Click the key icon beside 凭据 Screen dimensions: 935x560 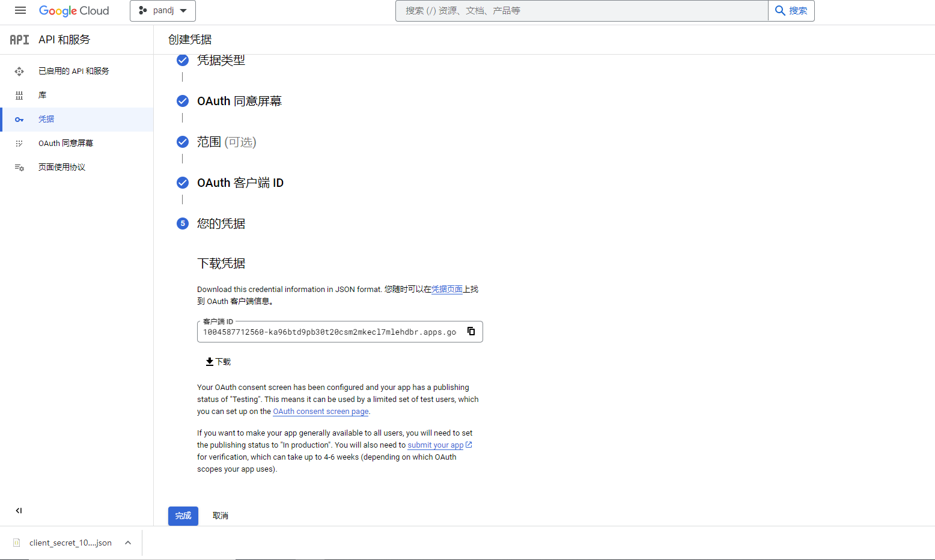pyautogui.click(x=19, y=120)
